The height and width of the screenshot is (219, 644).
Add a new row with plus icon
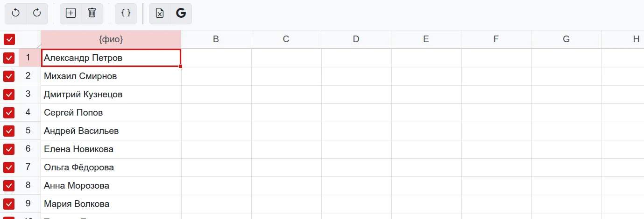(71, 13)
